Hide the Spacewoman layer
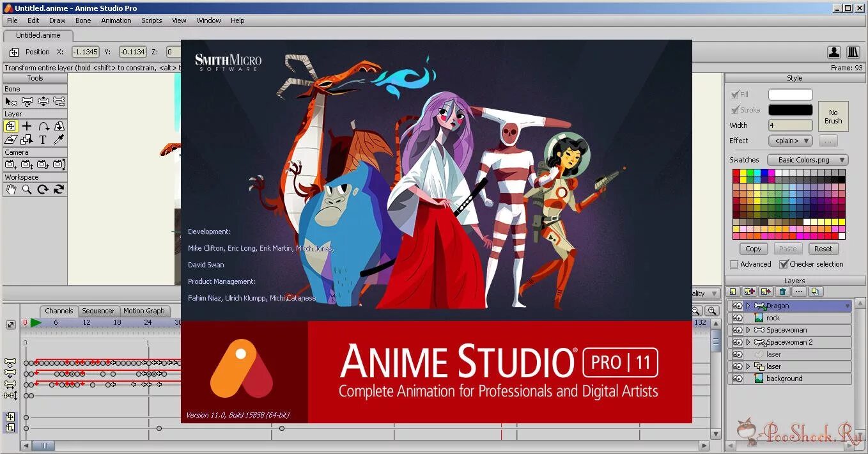Screen dimensions: 868x454 pyautogui.click(x=737, y=330)
